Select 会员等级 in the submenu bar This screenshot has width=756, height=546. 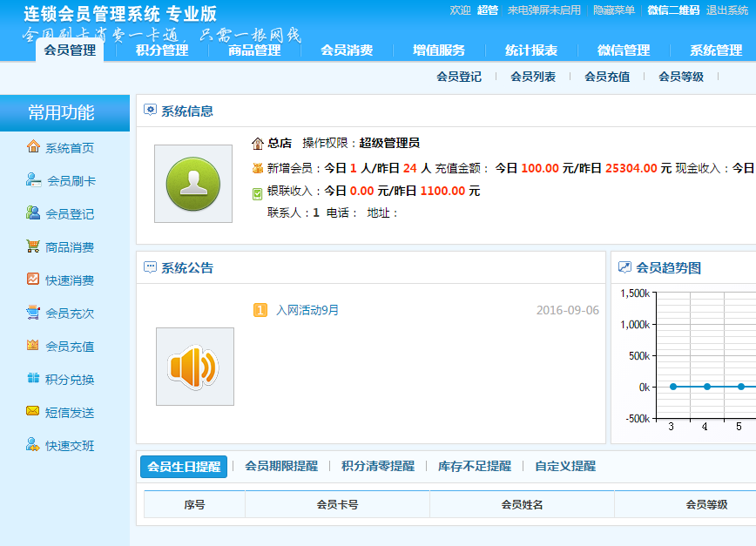(681, 77)
